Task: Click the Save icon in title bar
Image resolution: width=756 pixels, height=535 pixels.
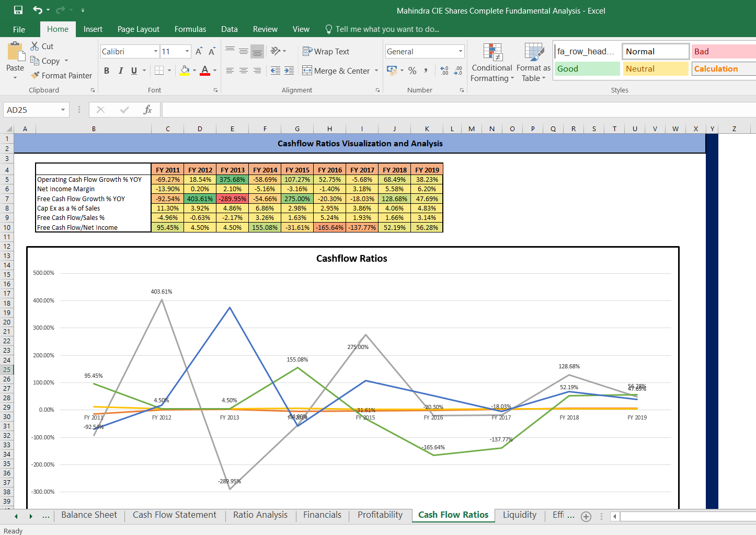Action: [18, 10]
